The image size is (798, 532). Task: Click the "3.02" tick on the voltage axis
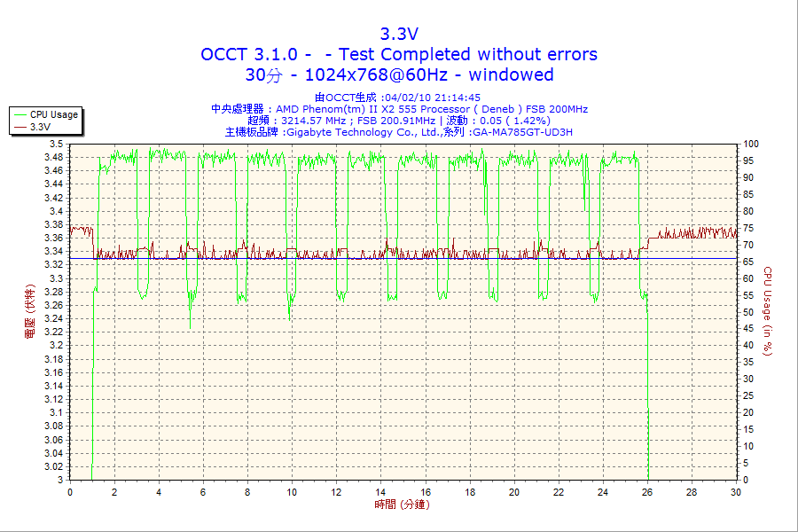(x=54, y=467)
